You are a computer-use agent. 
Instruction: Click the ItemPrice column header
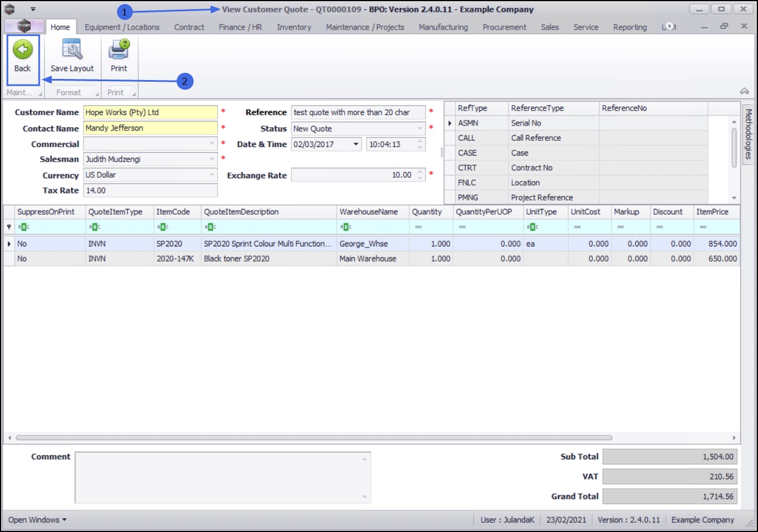(717, 212)
